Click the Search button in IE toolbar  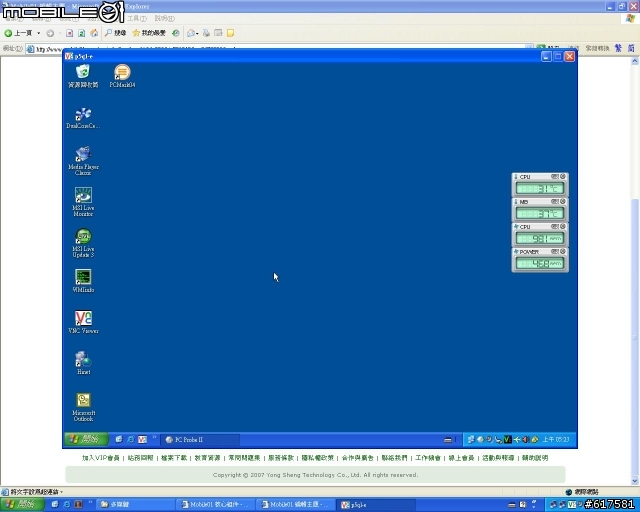tap(116, 33)
